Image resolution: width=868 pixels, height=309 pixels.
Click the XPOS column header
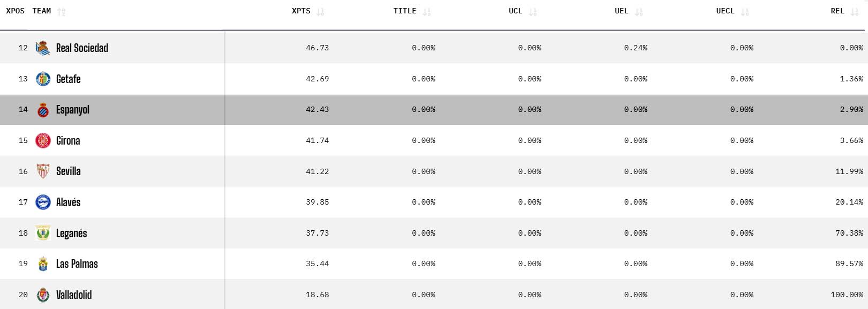pyautogui.click(x=15, y=11)
